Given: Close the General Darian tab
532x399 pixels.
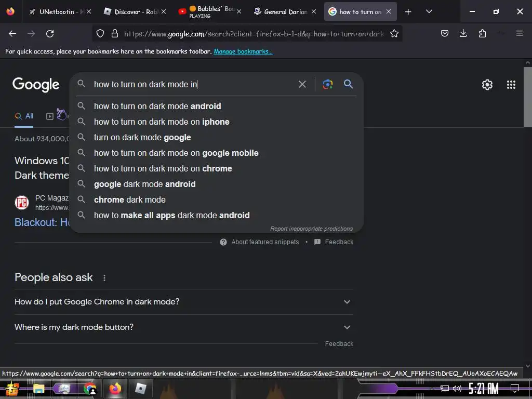Looking at the screenshot, I should (x=314, y=11).
